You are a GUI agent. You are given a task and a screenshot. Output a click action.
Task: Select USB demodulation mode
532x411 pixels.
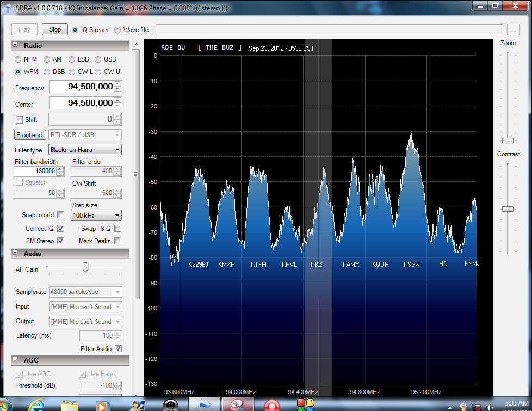coord(98,59)
